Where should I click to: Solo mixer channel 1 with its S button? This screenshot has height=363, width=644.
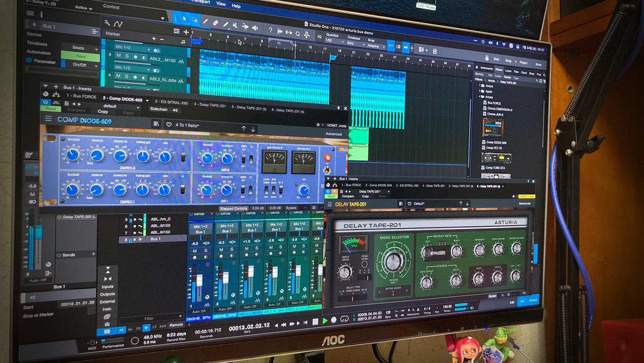click(x=206, y=251)
